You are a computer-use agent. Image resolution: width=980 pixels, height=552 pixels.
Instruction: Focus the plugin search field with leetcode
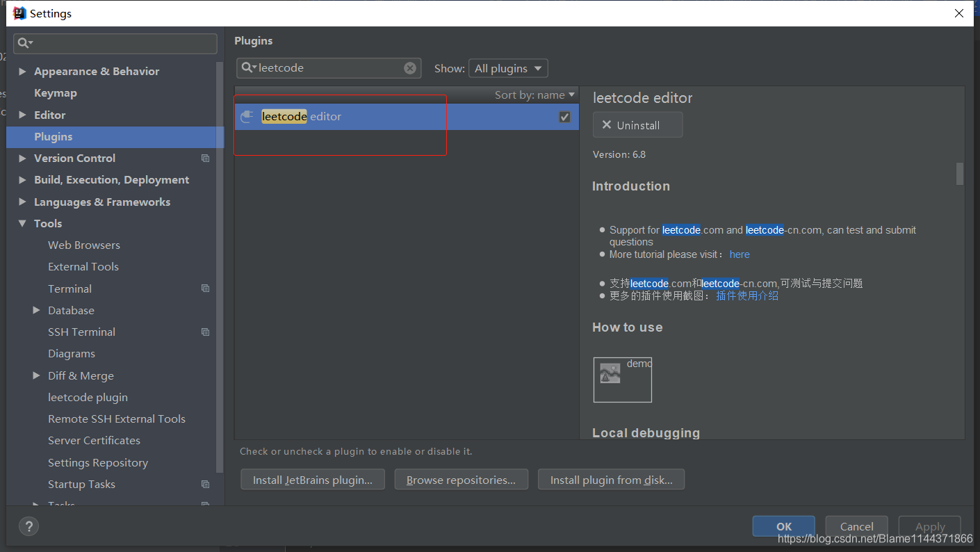[x=329, y=68]
